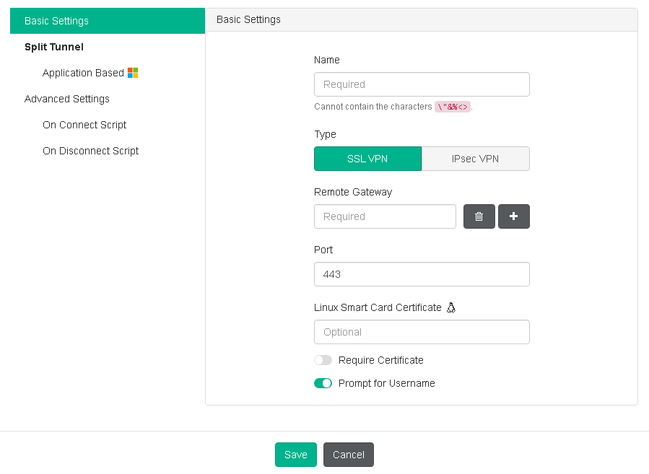The height and width of the screenshot is (474, 649).
Task: Go to Advanced Settings
Action: click(x=67, y=99)
